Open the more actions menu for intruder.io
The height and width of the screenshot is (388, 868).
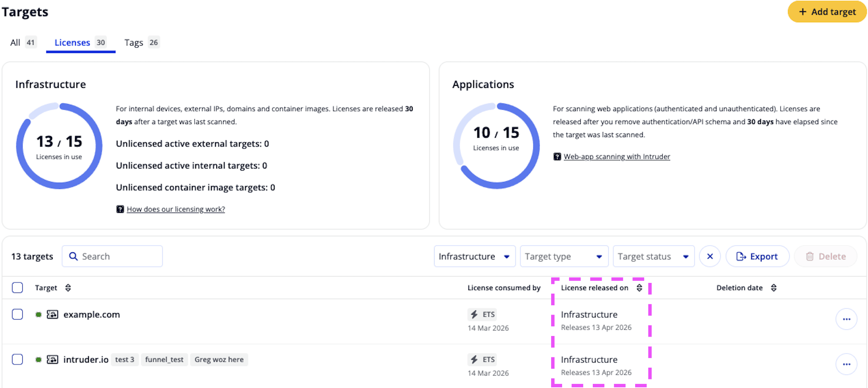[x=846, y=364]
